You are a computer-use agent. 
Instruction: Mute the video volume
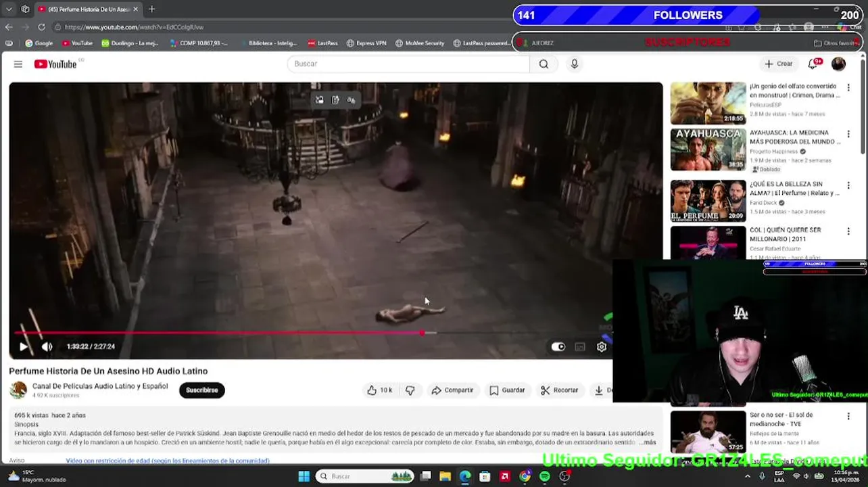click(47, 347)
